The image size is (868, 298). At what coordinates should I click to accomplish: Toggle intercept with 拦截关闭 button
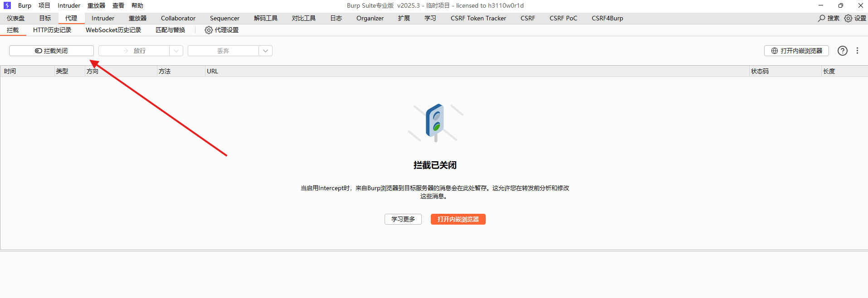(x=51, y=51)
